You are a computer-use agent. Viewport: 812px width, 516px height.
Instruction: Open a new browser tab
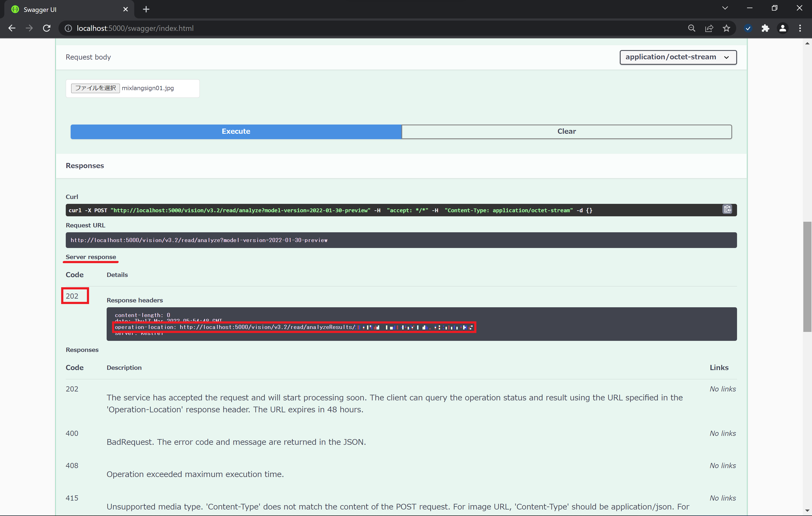(146, 9)
